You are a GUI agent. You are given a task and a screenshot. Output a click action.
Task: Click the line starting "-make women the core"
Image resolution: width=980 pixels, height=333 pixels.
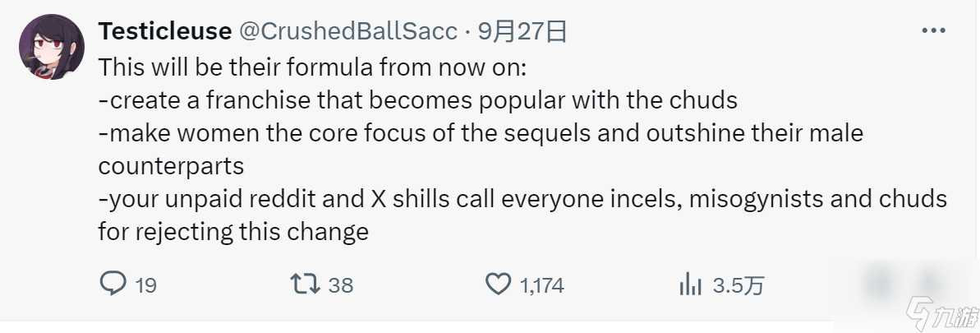click(481, 132)
